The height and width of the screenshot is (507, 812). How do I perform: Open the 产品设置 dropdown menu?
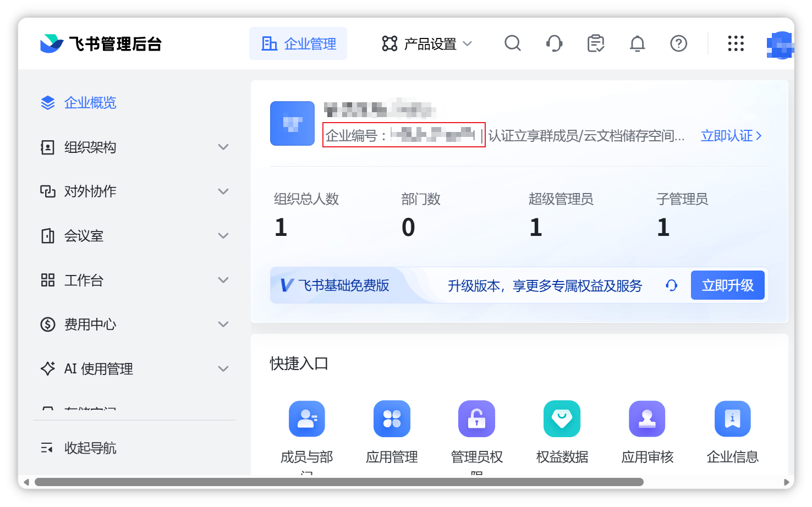pyautogui.click(x=427, y=43)
